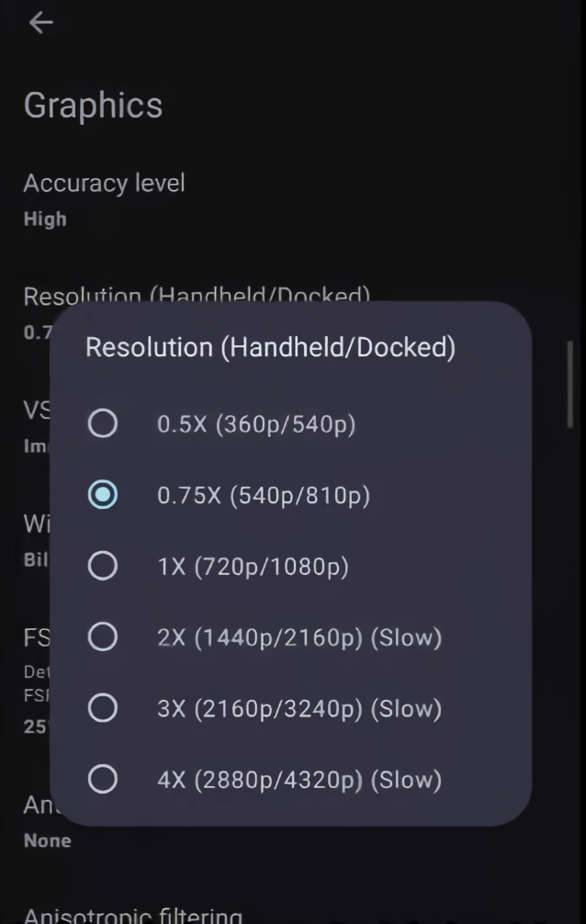The height and width of the screenshot is (924, 586).
Task: Tap the "0.5X (360p/540p)" label text
Action: [256, 424]
